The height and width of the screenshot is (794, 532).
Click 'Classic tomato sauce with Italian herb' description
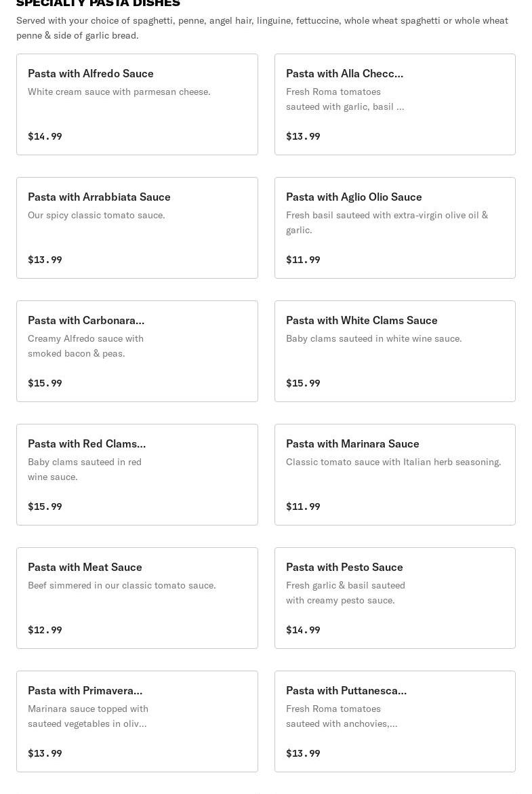coord(393,462)
